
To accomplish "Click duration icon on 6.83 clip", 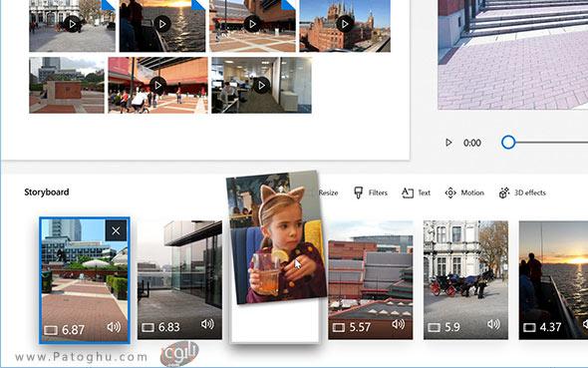I will tap(147, 328).
